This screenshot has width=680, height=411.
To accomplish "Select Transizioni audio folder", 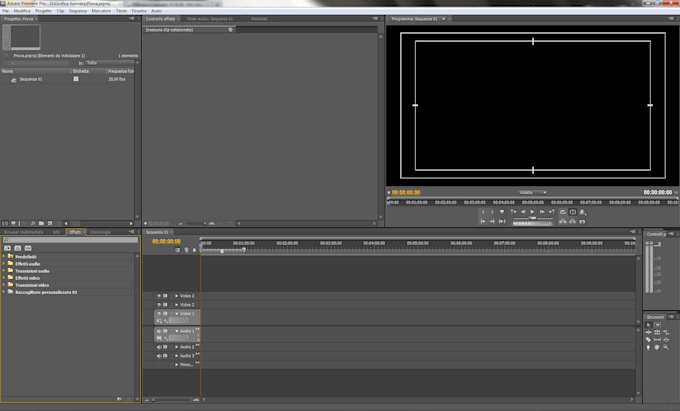I will pos(32,271).
